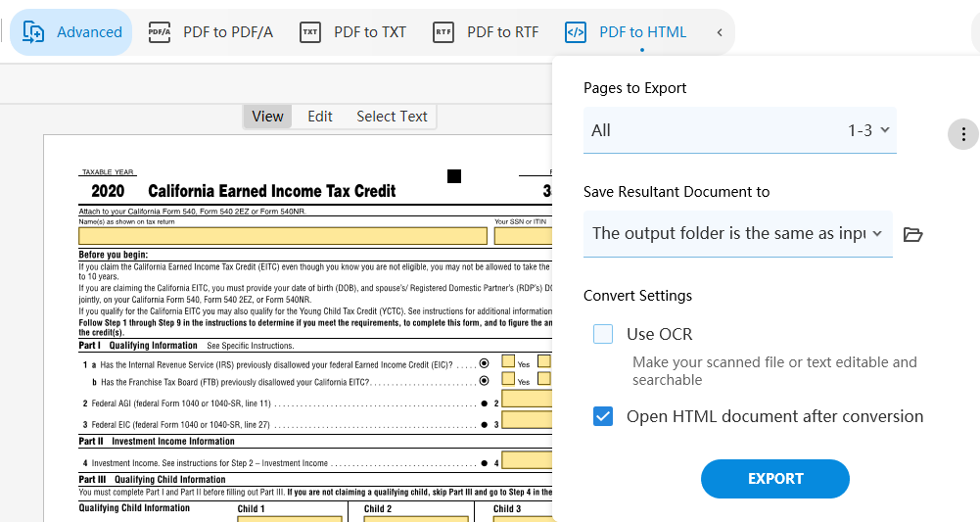Switch to Select Text mode tab
Image resolution: width=980 pixels, height=522 pixels.
point(392,117)
